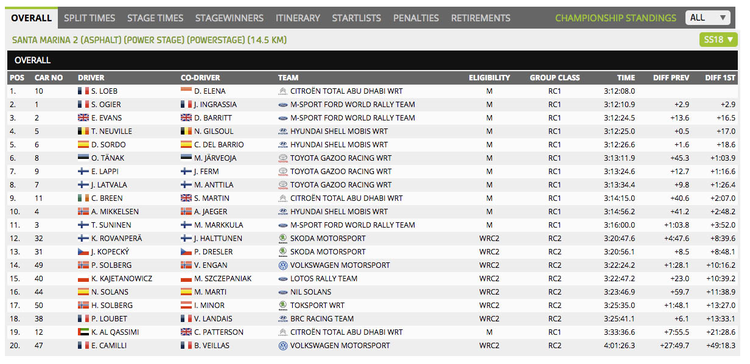Open the Stagewinners tab
The height and width of the screenshot is (364, 750).
(229, 18)
